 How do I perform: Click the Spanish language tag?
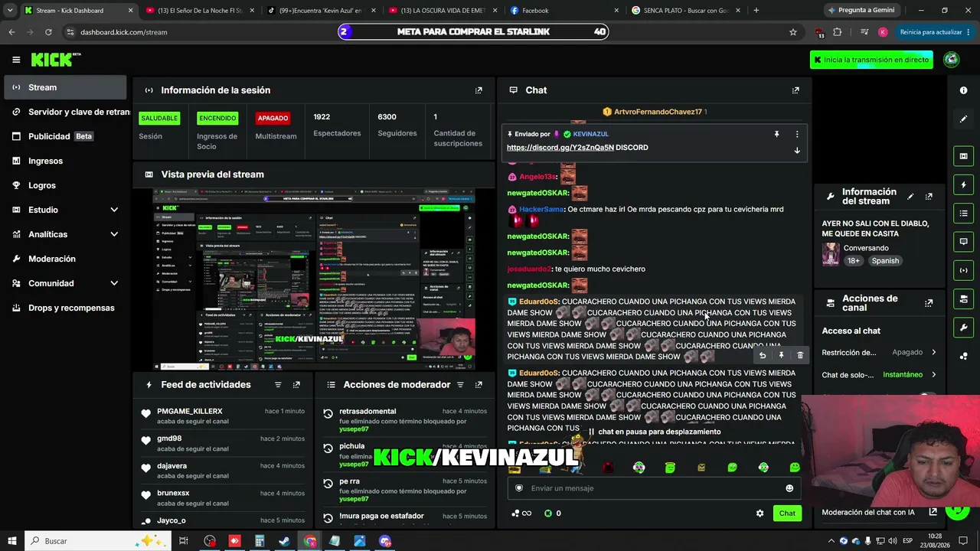(x=885, y=261)
